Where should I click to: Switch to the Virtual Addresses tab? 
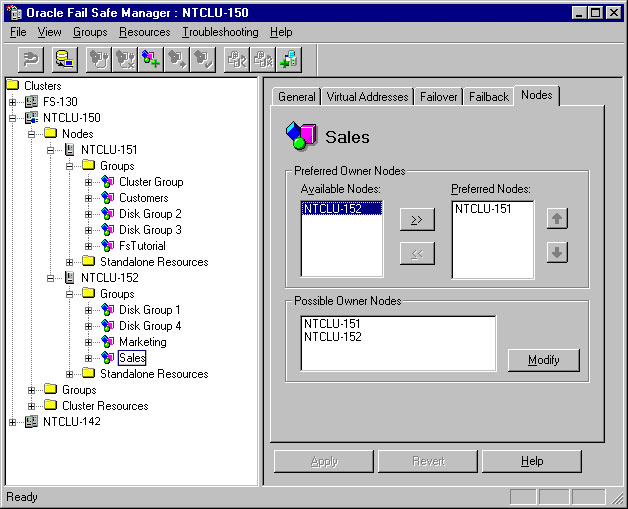(367, 97)
